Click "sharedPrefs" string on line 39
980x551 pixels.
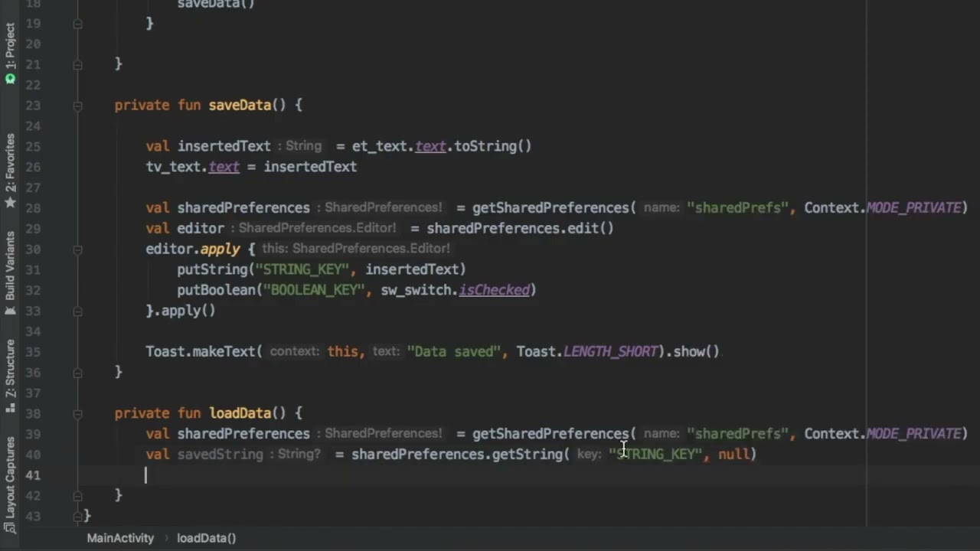[x=737, y=434]
